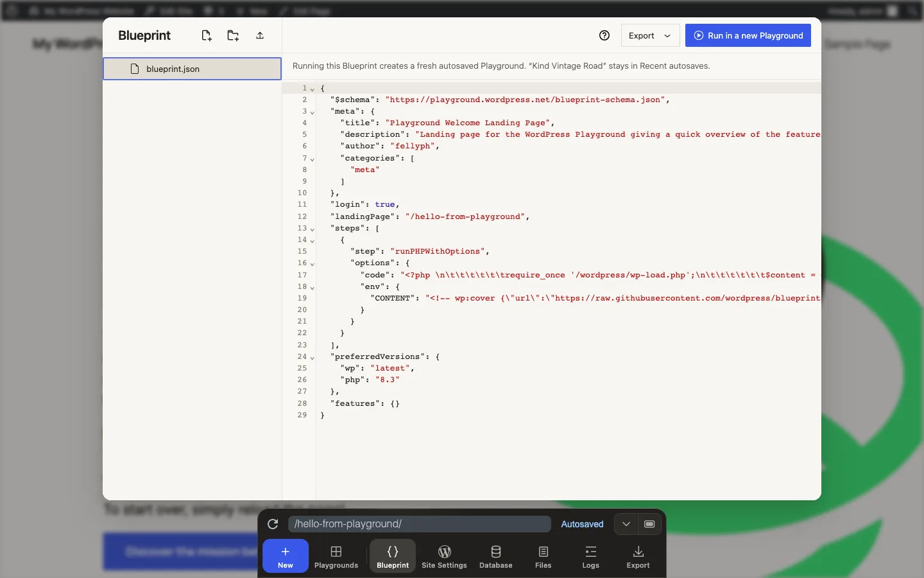Collapse the step object at line 14
This screenshot has height=578, width=924.
click(312, 241)
